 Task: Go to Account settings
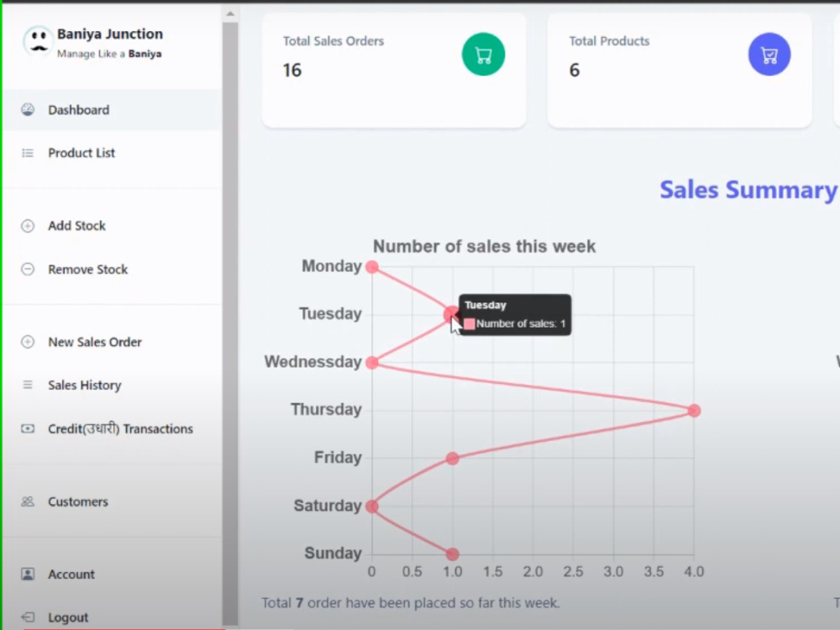tap(113, 575)
